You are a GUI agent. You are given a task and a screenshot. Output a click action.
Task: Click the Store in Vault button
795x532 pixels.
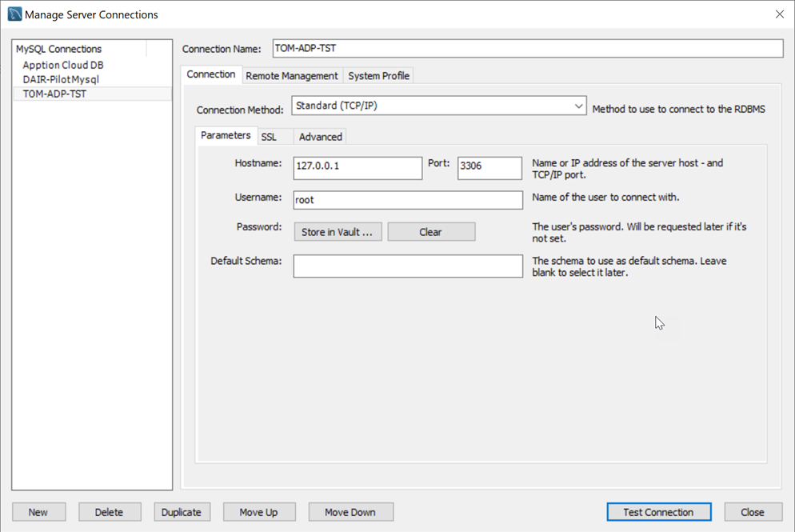(x=338, y=232)
